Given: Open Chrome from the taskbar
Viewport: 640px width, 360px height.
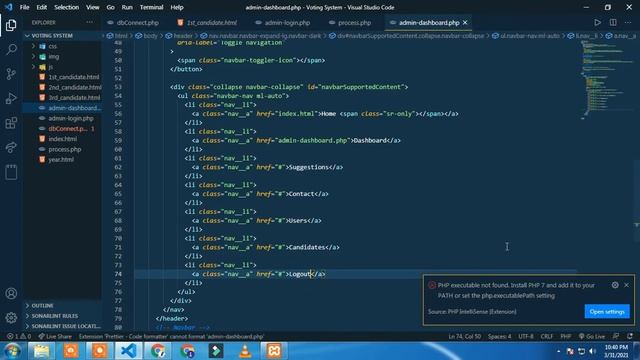Looking at the screenshot, I should pyautogui.click(x=158, y=351).
